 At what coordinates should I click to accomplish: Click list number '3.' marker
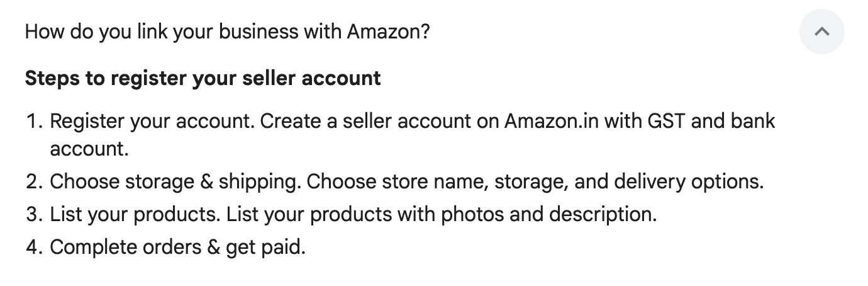point(33,214)
